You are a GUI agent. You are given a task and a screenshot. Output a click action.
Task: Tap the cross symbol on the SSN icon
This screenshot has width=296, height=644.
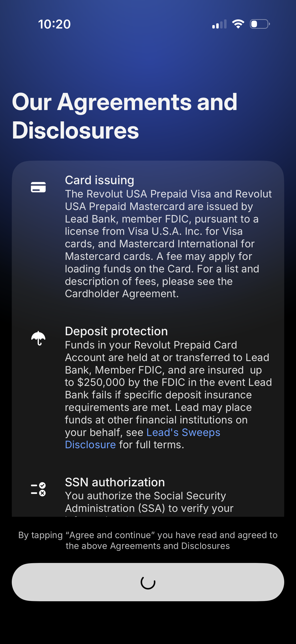click(42, 493)
